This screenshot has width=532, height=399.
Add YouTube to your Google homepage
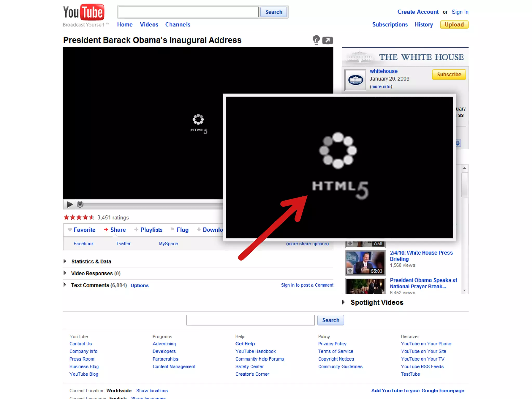[417, 390]
